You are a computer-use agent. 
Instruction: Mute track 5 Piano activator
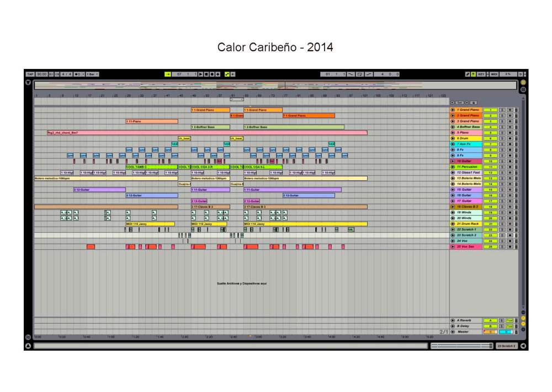[x=490, y=133]
